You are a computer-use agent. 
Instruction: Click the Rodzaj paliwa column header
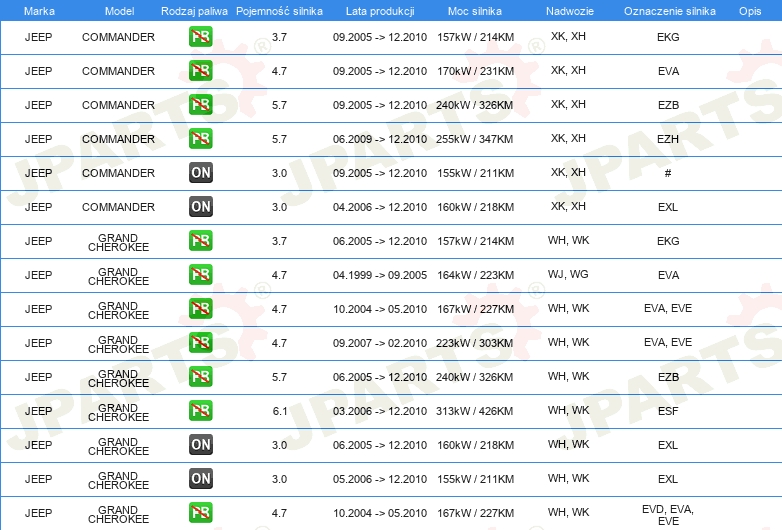(194, 11)
